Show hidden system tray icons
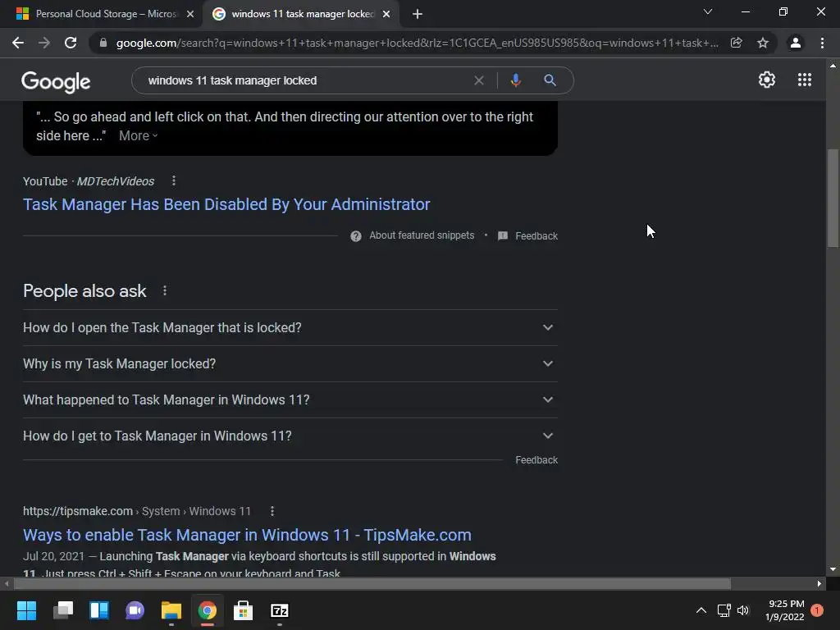This screenshot has width=840, height=630. 701,610
